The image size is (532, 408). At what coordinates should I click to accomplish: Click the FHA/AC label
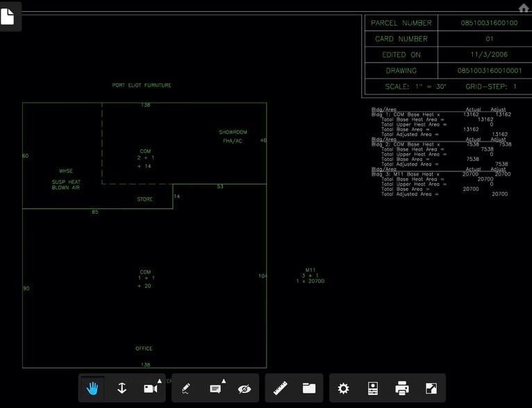(233, 141)
